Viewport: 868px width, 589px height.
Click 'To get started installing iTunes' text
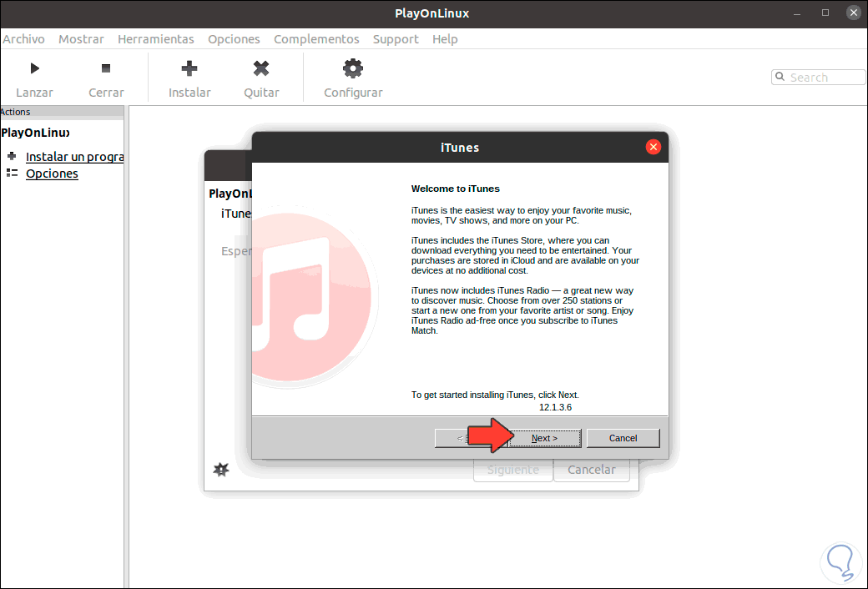pos(495,395)
